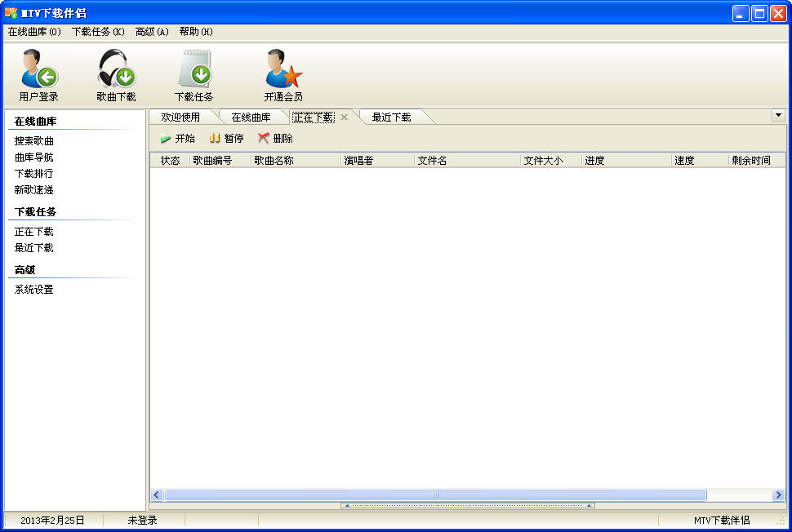Switch to the 欢迎使用 tab
792x532 pixels.
pyautogui.click(x=180, y=117)
